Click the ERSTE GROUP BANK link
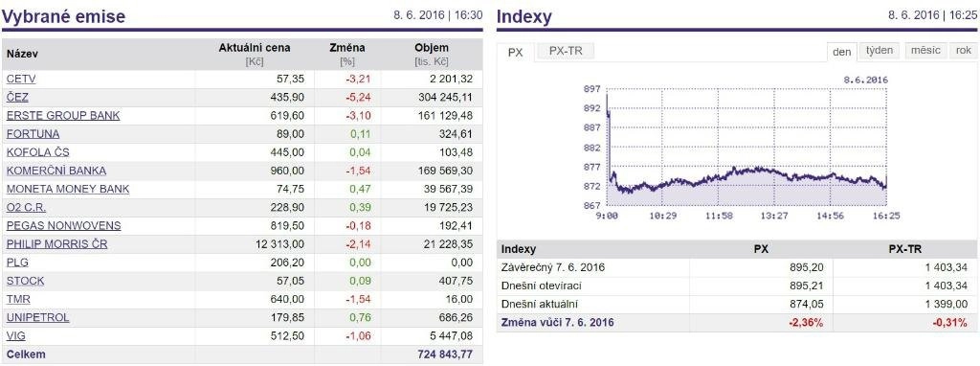The height and width of the screenshot is (366, 980). click(63, 116)
